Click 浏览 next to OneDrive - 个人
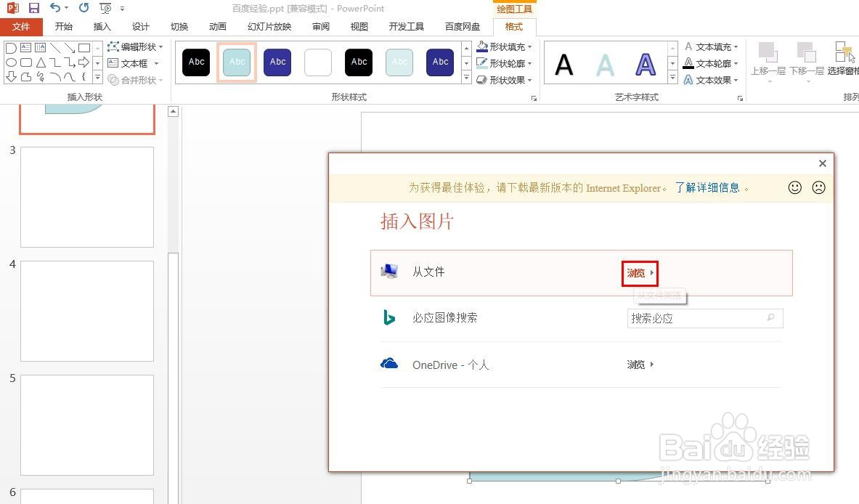The height and width of the screenshot is (504, 859). (640, 365)
